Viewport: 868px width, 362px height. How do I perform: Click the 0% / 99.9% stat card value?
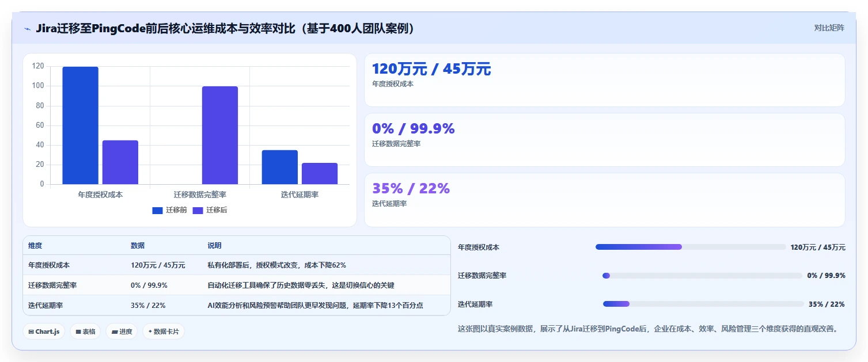413,129
